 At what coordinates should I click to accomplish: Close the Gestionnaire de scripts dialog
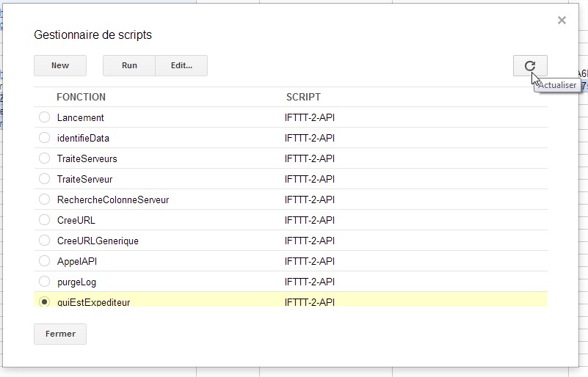tap(562, 21)
